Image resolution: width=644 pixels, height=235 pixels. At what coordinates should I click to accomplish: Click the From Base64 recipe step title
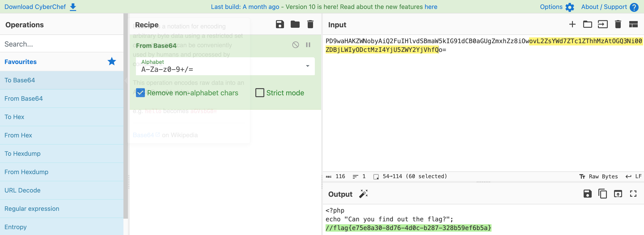point(156,46)
